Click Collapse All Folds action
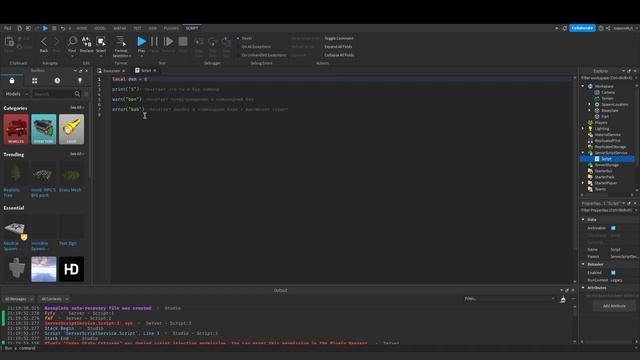Image resolution: width=640 pixels, height=360 pixels. (339, 55)
